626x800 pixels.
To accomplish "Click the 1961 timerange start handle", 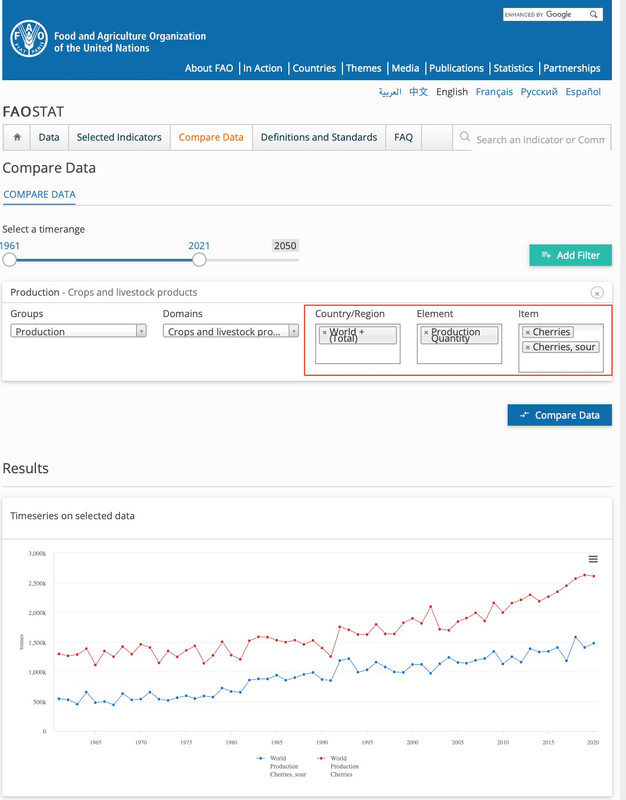I will 9,260.
